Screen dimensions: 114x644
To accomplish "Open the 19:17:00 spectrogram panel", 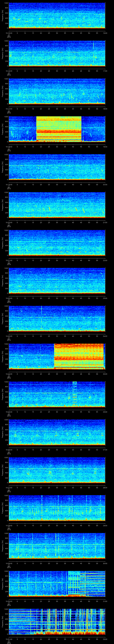I will coord(57,91).
